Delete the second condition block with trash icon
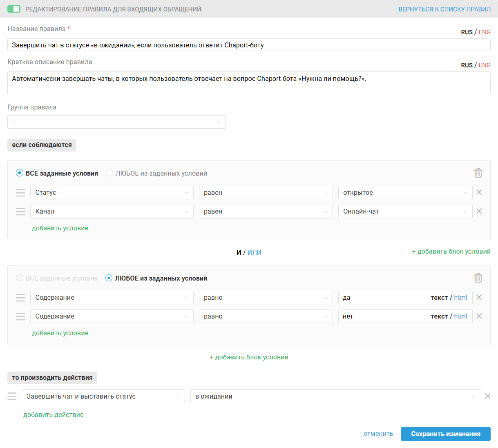The height and width of the screenshot is (448, 498). tap(478, 278)
